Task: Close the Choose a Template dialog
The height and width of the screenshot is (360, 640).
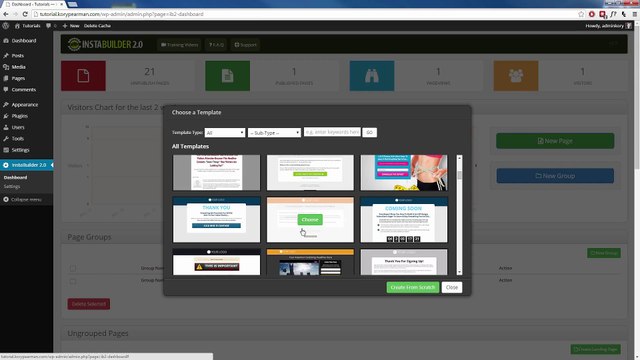Action: [452, 287]
